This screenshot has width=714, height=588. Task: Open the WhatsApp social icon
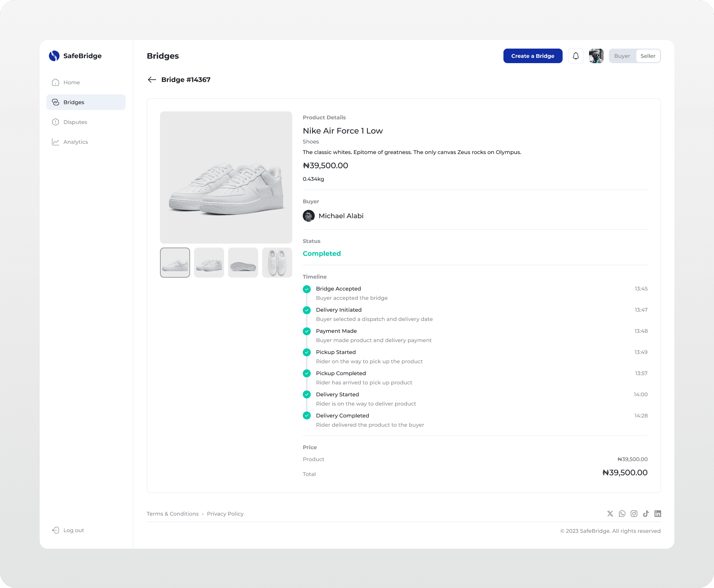(622, 514)
